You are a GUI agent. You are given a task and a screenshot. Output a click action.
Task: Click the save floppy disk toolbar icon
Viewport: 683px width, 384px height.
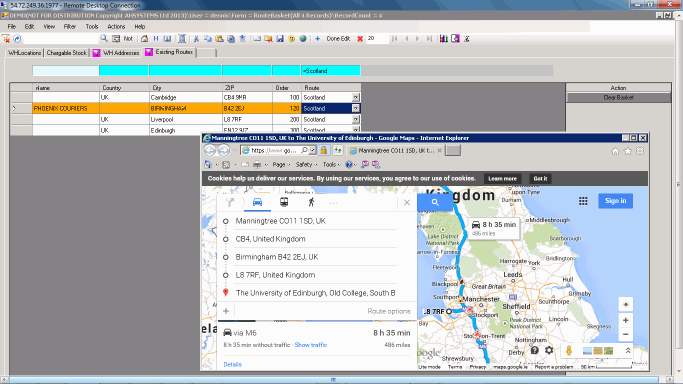[x=280, y=39]
